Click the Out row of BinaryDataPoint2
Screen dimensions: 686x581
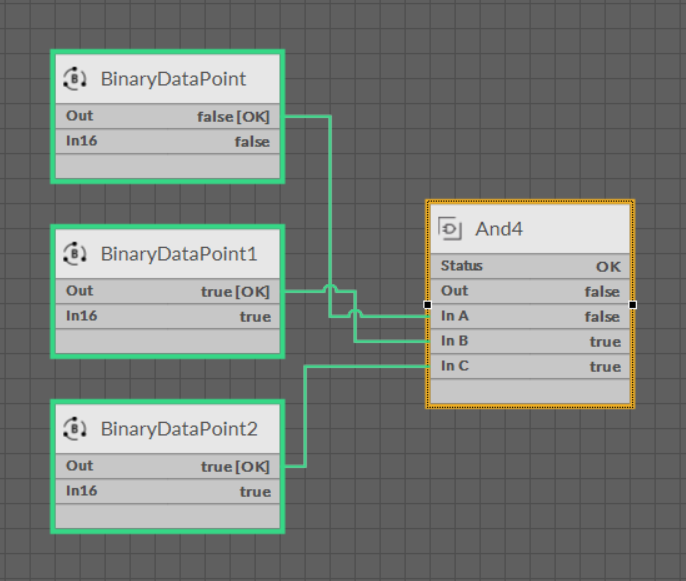tap(168, 466)
